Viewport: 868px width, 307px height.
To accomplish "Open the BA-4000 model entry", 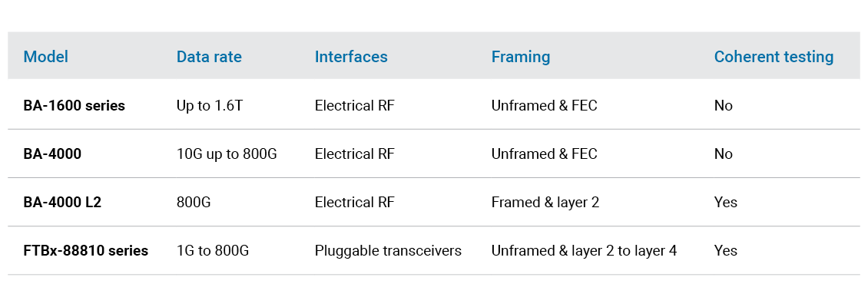I will click(52, 154).
